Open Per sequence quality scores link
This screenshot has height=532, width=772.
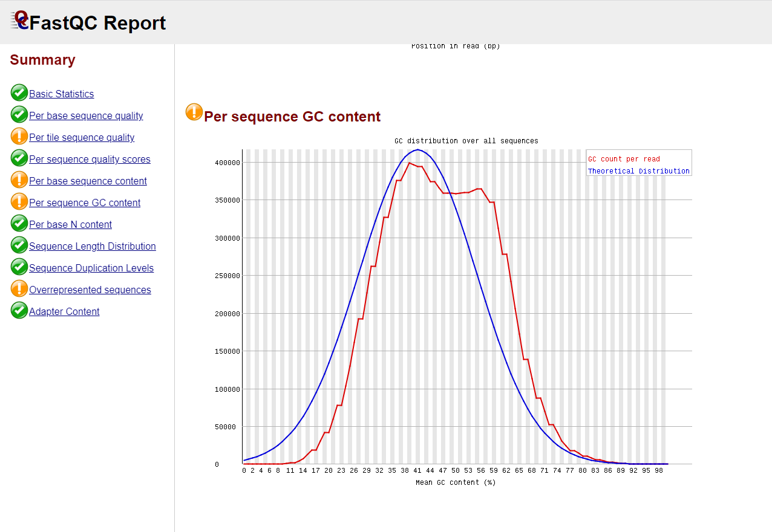point(90,160)
